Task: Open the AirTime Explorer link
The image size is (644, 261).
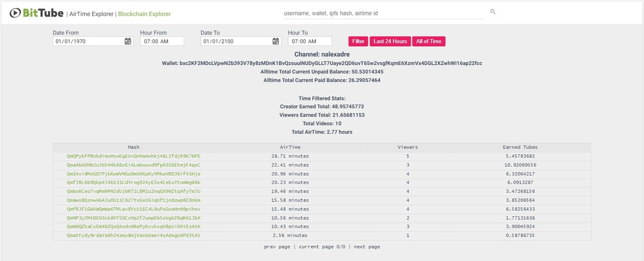Action: [x=92, y=14]
